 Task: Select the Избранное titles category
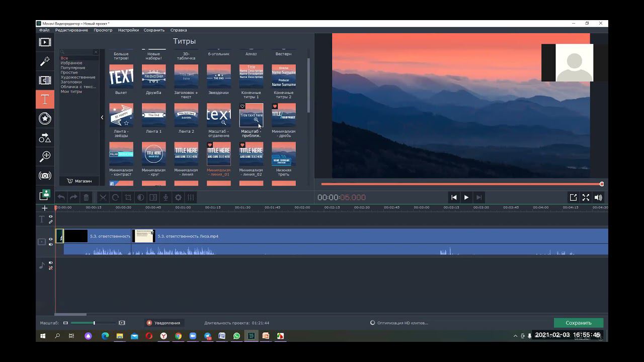point(71,63)
